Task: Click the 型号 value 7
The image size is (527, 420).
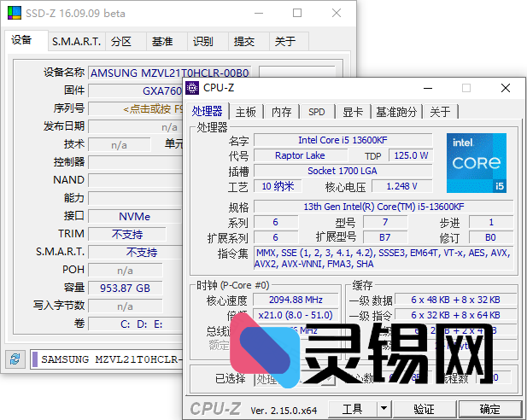Action: click(385, 222)
